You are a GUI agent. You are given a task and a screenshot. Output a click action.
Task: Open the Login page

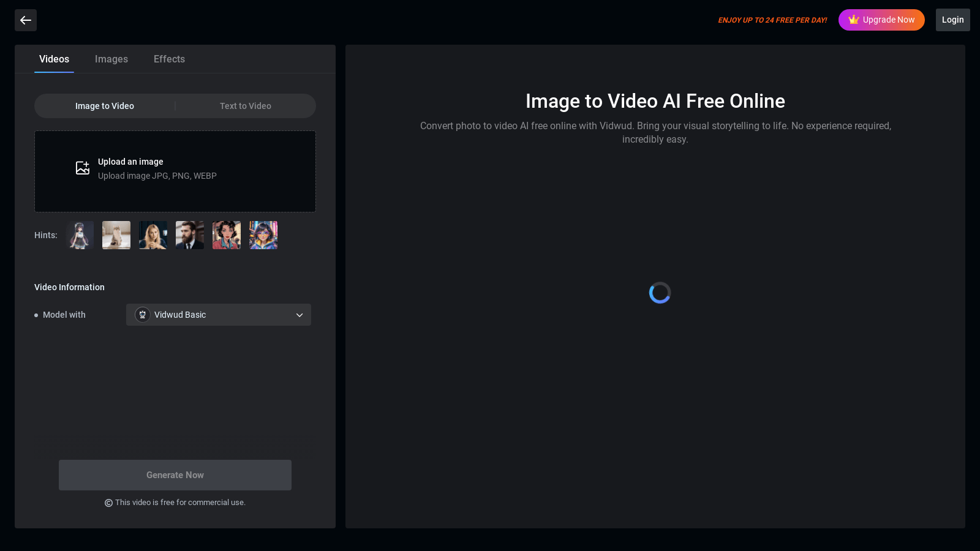952,20
